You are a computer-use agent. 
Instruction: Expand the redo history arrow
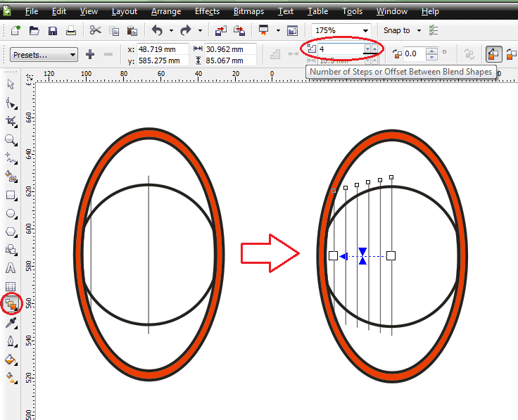click(200, 31)
